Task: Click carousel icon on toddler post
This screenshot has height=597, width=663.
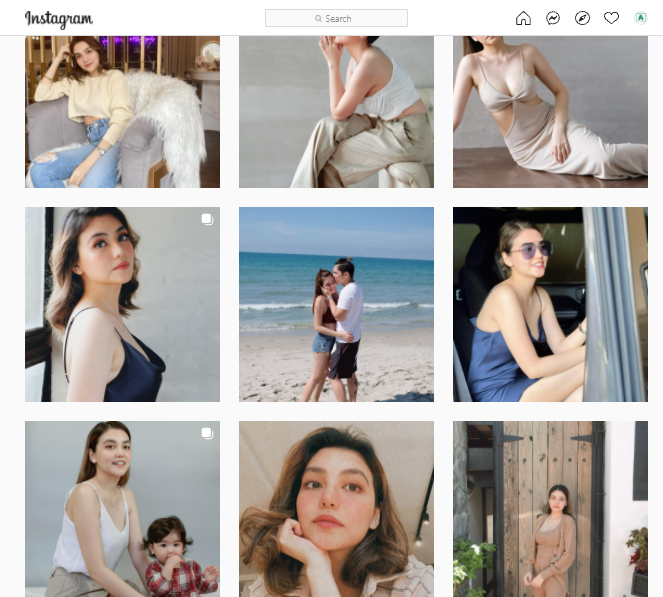Action: click(207, 433)
